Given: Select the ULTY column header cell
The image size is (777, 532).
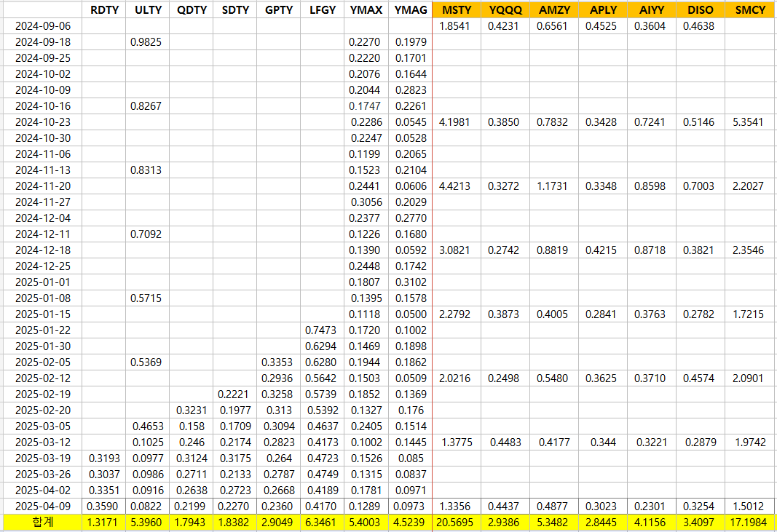Looking at the screenshot, I should [x=148, y=10].
